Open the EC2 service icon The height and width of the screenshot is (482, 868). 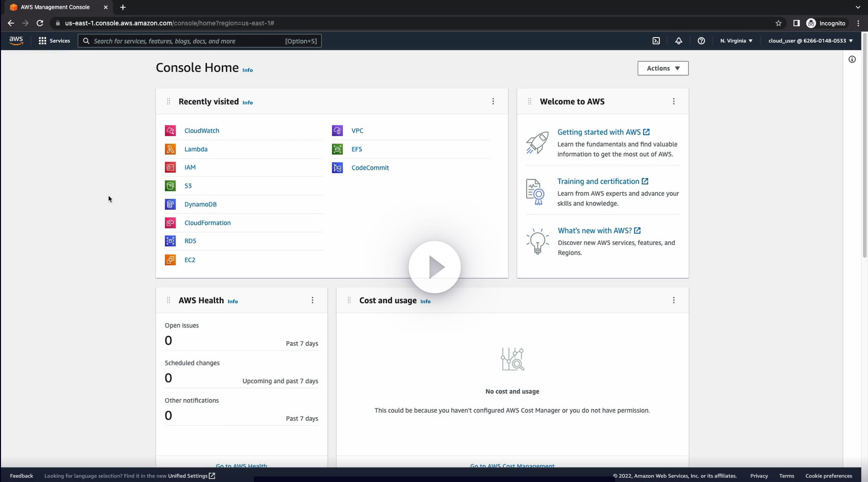(x=171, y=260)
